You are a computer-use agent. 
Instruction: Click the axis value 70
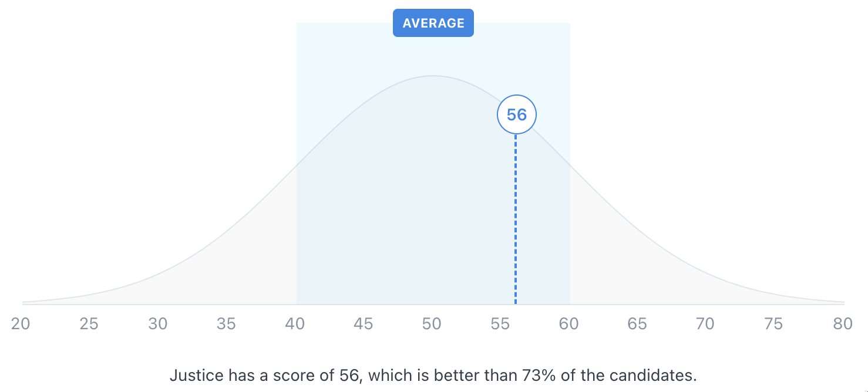point(705,324)
